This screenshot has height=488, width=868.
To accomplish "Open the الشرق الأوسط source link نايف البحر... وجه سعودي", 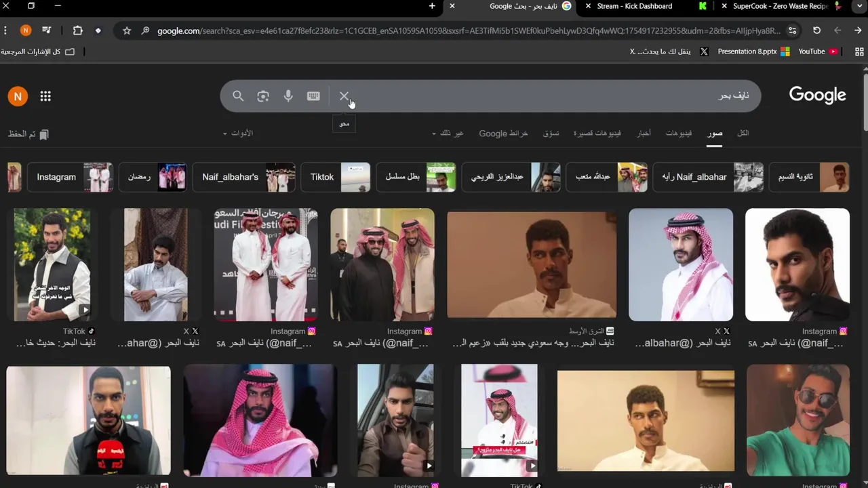I will (x=532, y=343).
